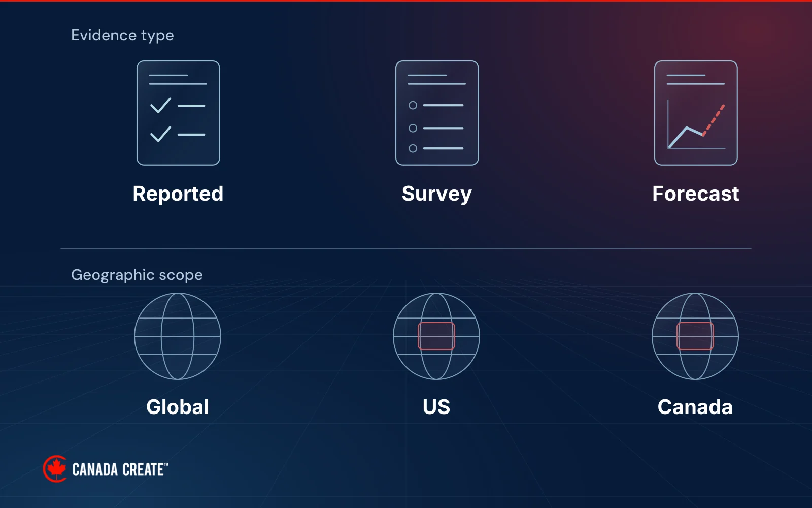Select the Survey list document icon
The image size is (812, 508).
(437, 113)
